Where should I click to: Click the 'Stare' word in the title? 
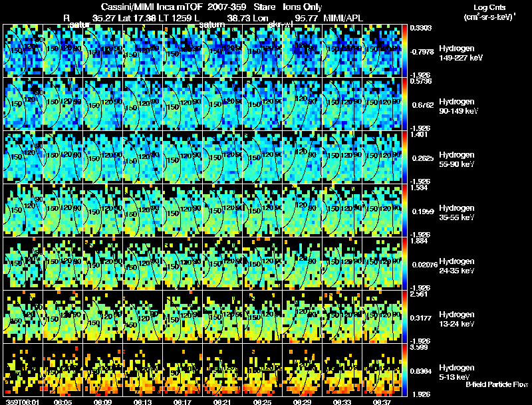coord(264,7)
